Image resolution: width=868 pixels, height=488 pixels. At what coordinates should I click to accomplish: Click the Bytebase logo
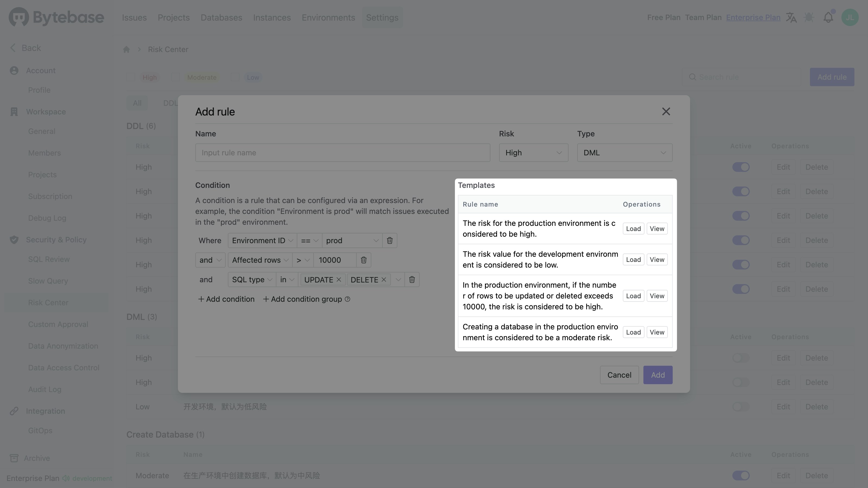[56, 18]
